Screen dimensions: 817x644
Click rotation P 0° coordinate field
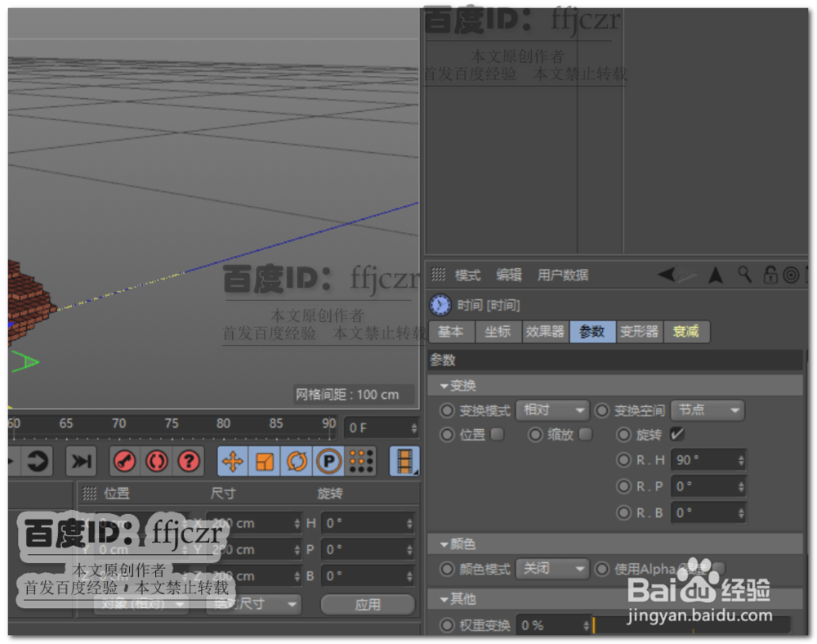(368, 550)
